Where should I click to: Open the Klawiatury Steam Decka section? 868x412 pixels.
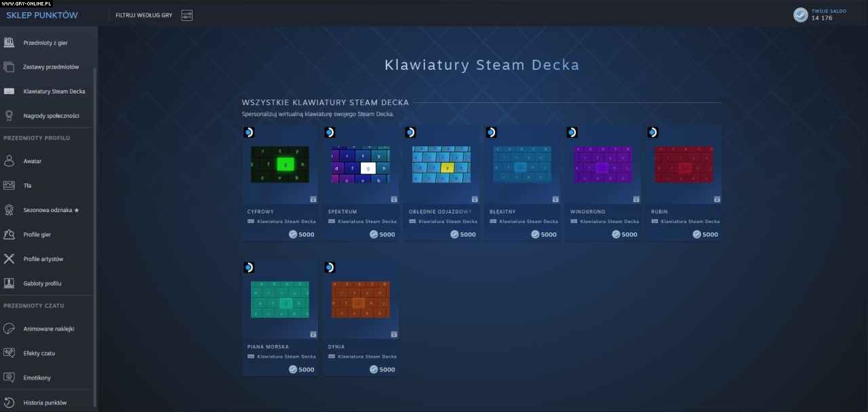[x=54, y=91]
